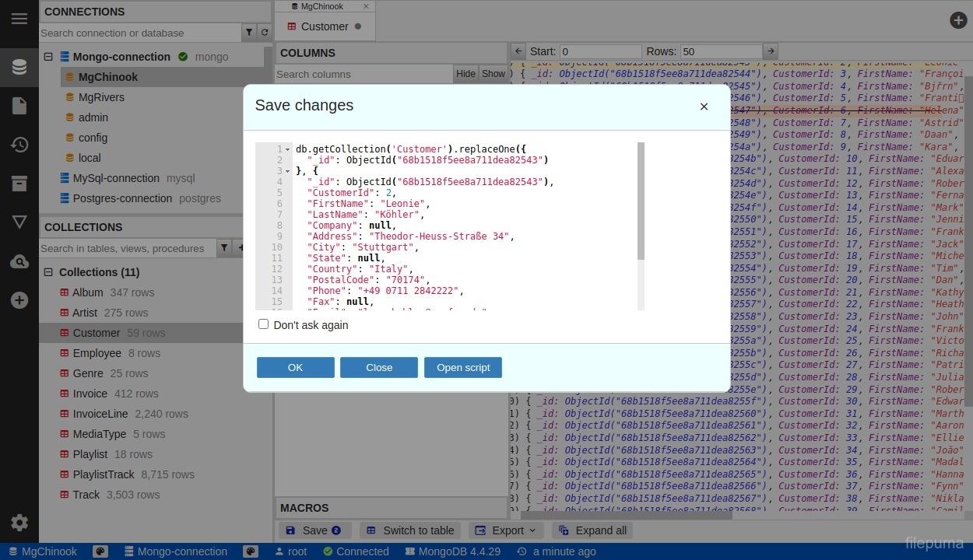Image resolution: width=973 pixels, height=560 pixels.
Task: Click the next rows arrow icon
Action: [770, 51]
